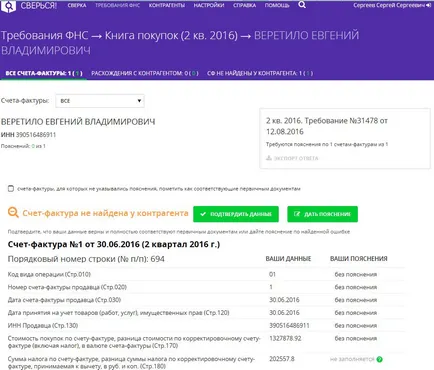Open the Справка menu
Screen dimensions: 434x370
(x=244, y=6)
